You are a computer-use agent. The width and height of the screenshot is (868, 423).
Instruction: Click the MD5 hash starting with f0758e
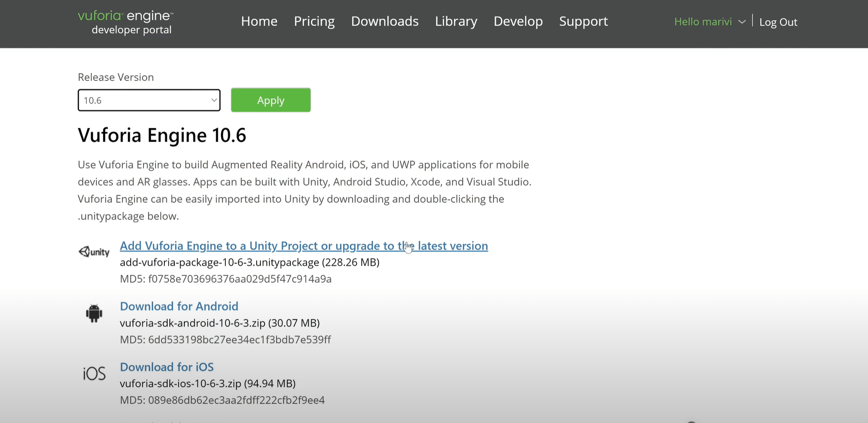tap(240, 279)
